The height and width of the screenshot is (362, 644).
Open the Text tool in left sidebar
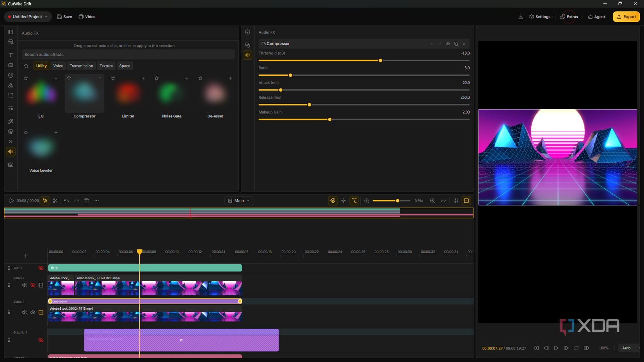pyautogui.click(x=11, y=55)
